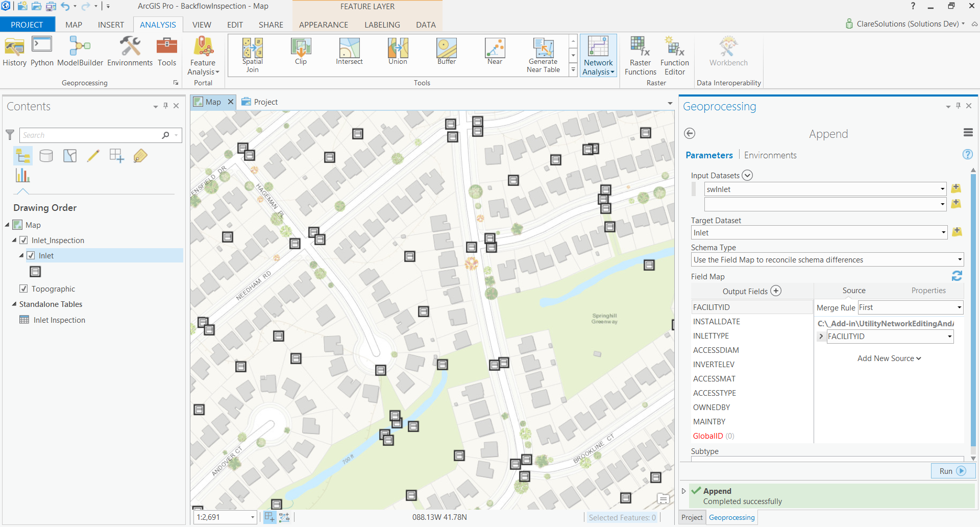The height and width of the screenshot is (527, 980).
Task: Switch to the EDIT ribbon tab
Action: point(235,25)
